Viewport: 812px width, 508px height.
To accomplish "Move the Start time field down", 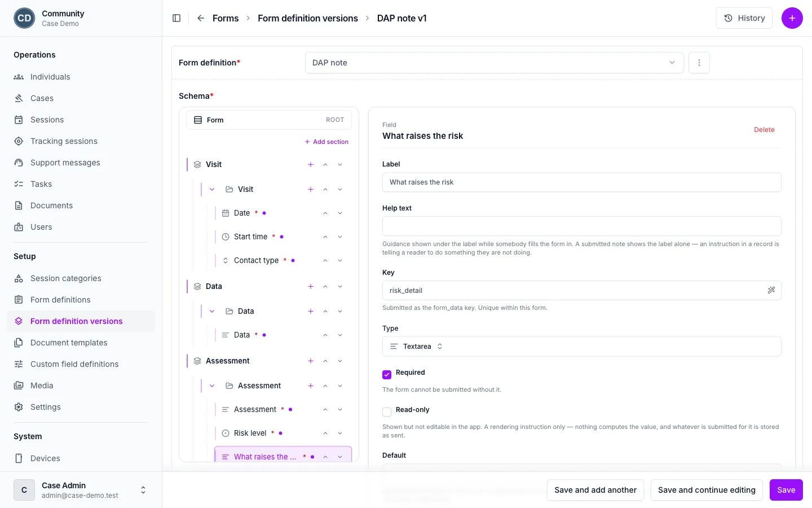I will pos(340,237).
